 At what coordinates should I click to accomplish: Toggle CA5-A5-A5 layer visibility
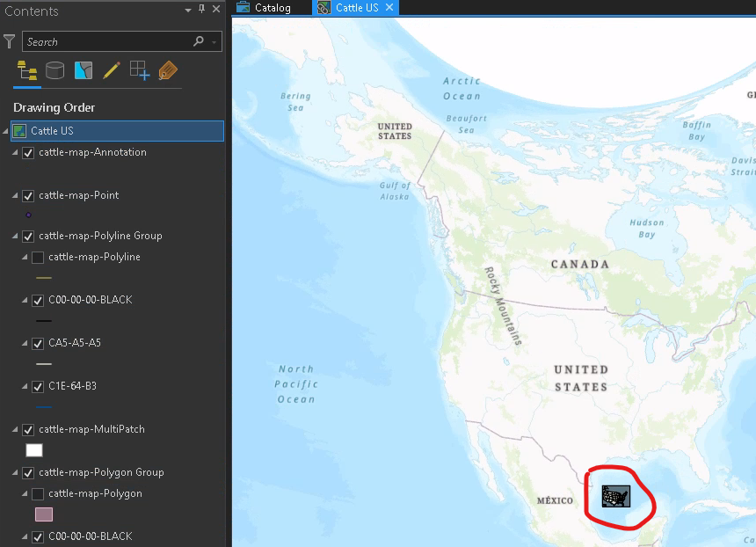38,344
